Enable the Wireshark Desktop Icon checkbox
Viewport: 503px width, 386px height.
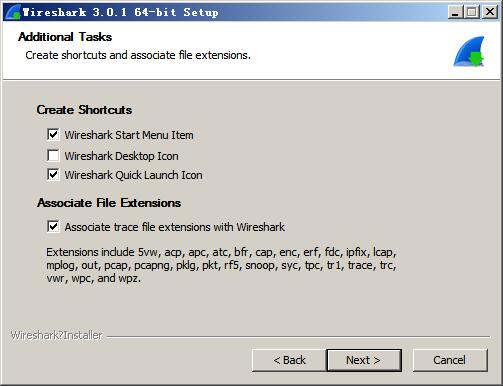point(53,155)
